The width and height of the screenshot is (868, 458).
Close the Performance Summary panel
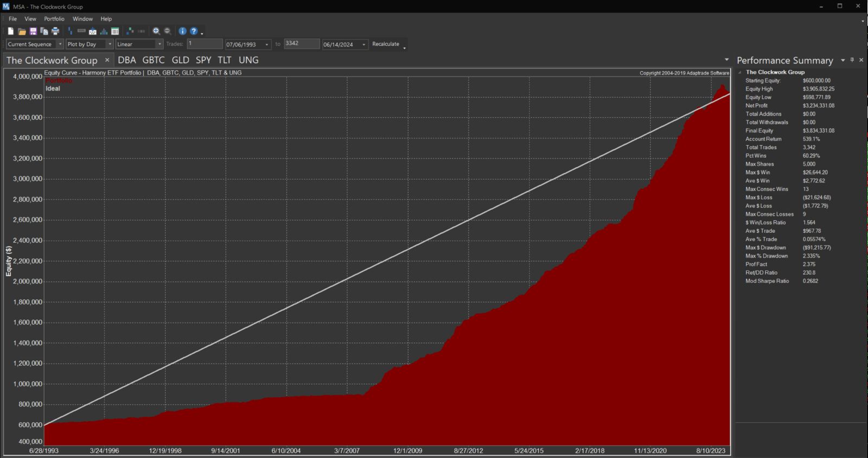861,60
